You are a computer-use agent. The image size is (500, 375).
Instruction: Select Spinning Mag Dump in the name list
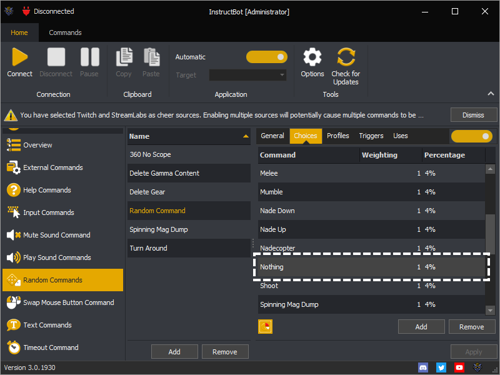(189, 229)
